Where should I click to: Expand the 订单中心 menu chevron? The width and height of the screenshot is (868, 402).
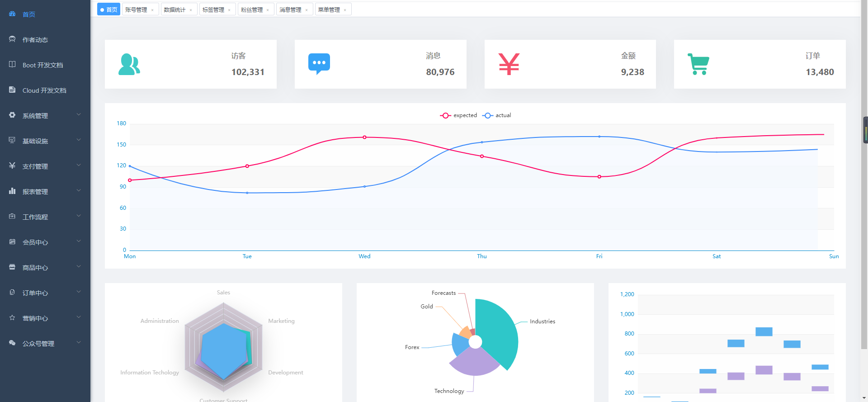[79, 292]
